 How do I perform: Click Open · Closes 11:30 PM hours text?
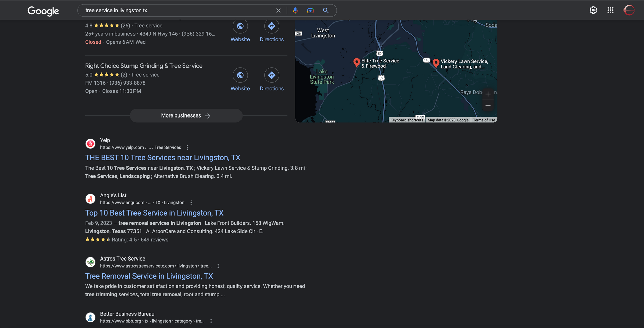[113, 91]
